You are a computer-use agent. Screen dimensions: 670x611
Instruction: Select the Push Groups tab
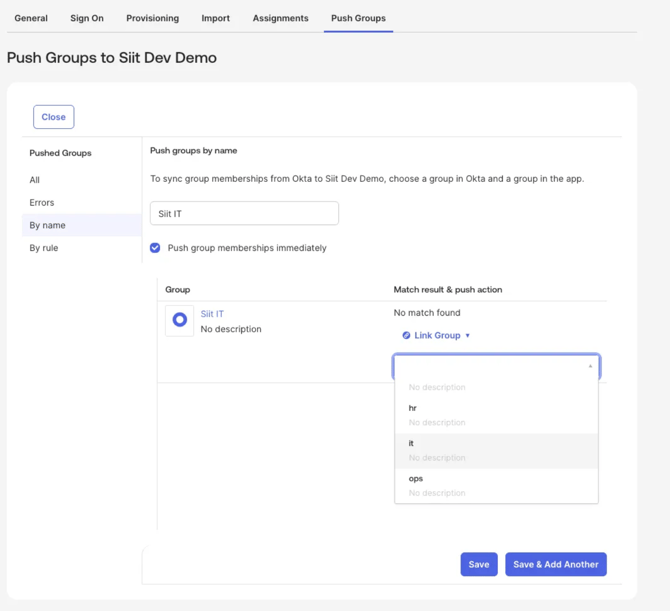(x=358, y=18)
